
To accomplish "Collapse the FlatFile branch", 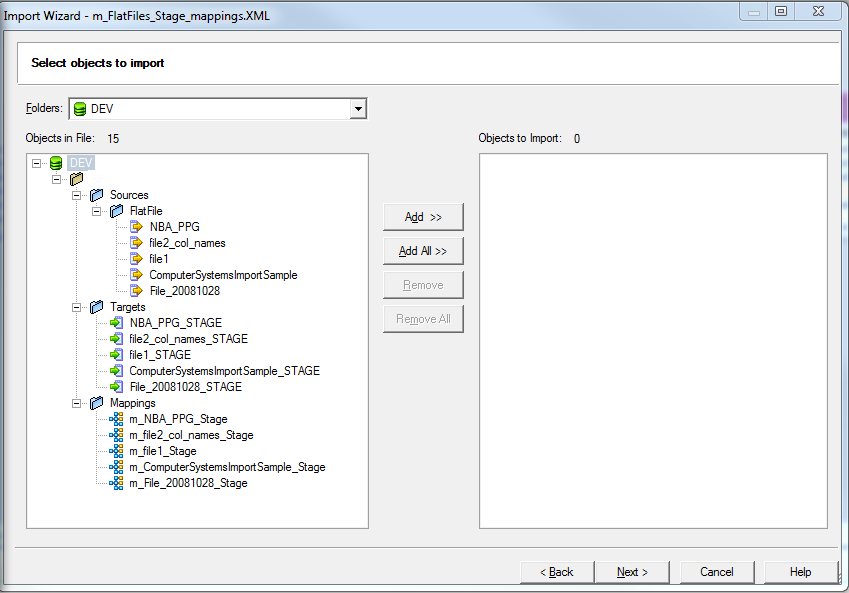I will click(x=95, y=211).
